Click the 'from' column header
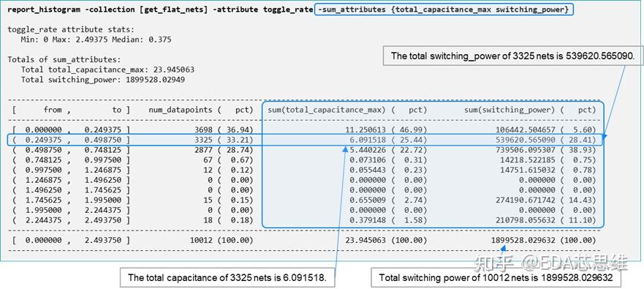Image resolution: width=644 pixels, height=289 pixels. [53, 110]
